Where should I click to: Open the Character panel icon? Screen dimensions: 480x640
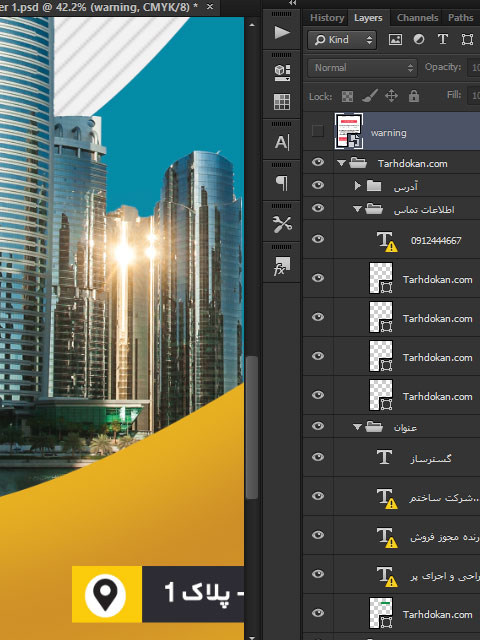[x=282, y=142]
